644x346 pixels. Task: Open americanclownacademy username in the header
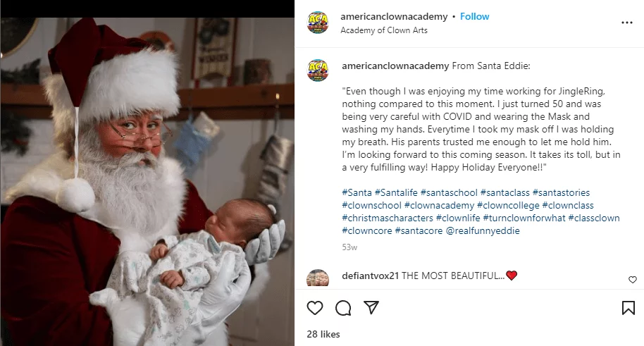click(x=395, y=16)
